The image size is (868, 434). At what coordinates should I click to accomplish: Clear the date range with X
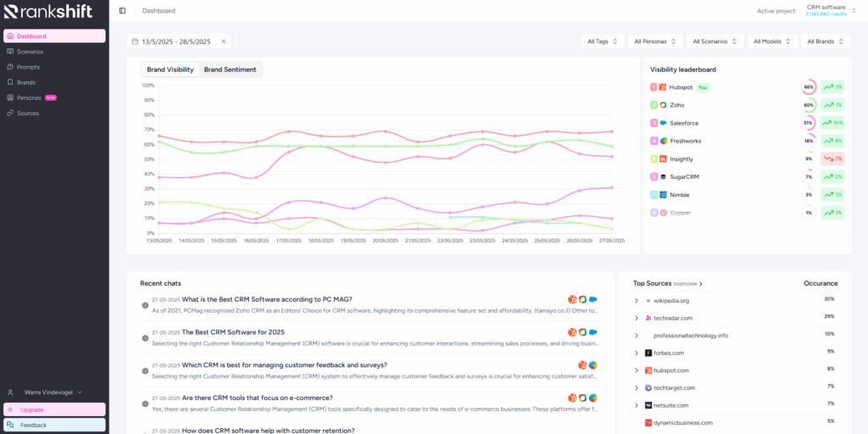[x=224, y=42]
